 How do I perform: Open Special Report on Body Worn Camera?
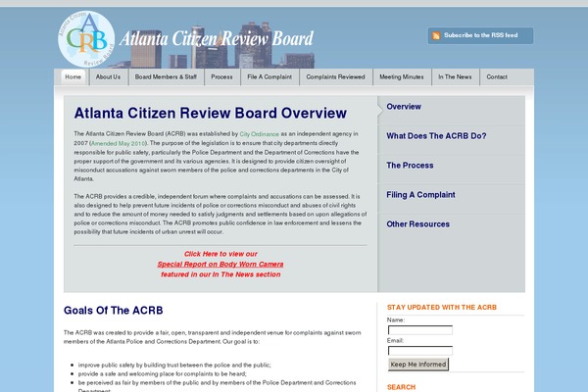pyautogui.click(x=220, y=264)
